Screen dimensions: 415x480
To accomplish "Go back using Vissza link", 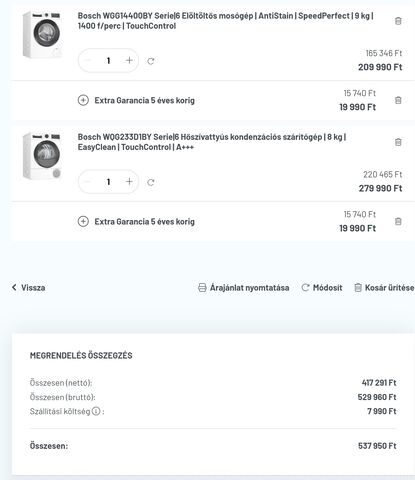I will 29,288.
